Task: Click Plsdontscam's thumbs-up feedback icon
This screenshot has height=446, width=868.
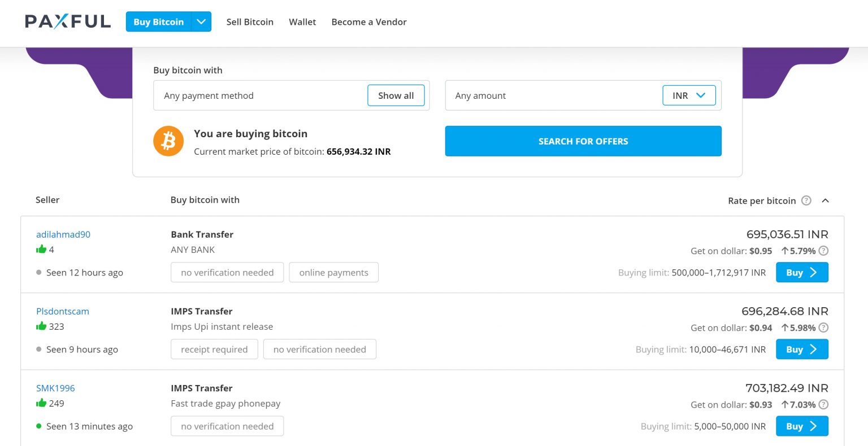Action: [41, 326]
